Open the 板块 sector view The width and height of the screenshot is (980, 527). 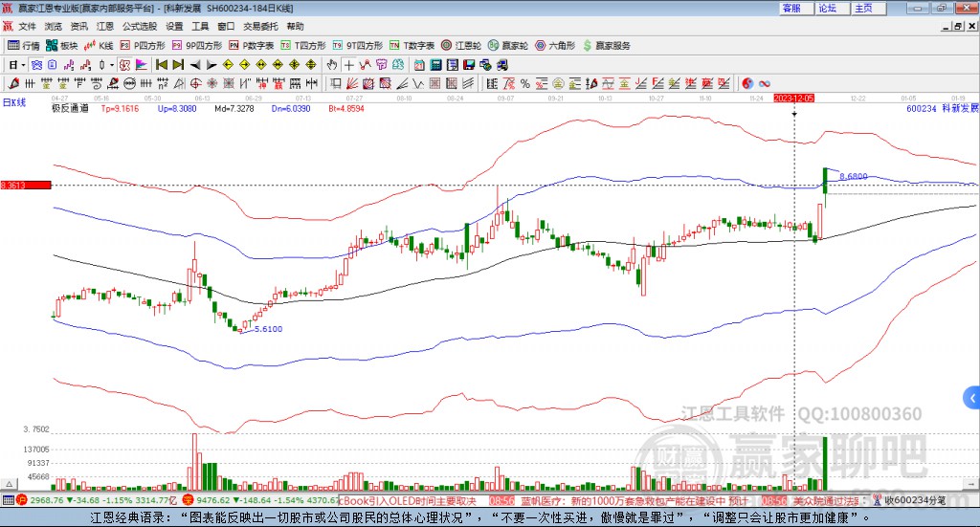62,46
